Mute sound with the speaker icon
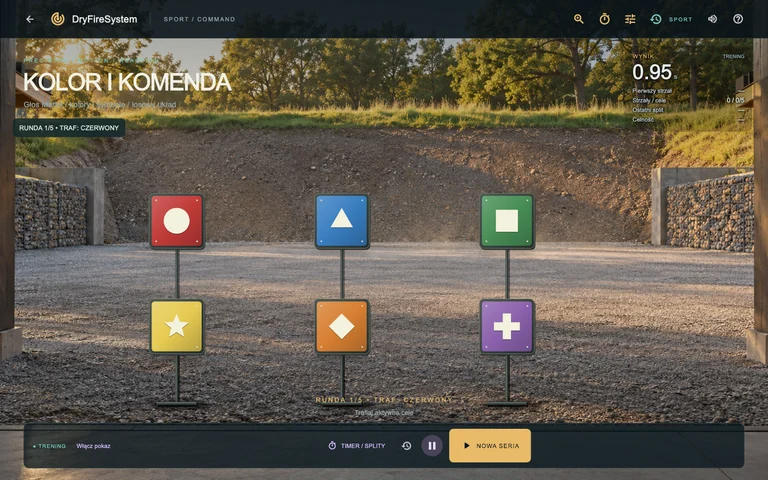Viewport: 768px width, 480px height. [712, 19]
